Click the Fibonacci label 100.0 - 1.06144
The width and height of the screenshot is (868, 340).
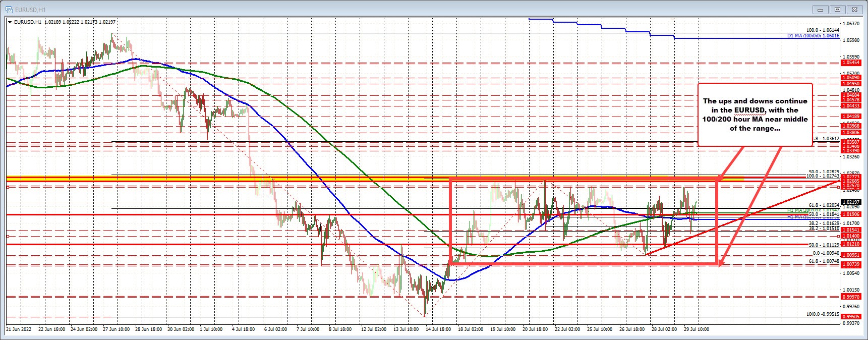click(823, 30)
